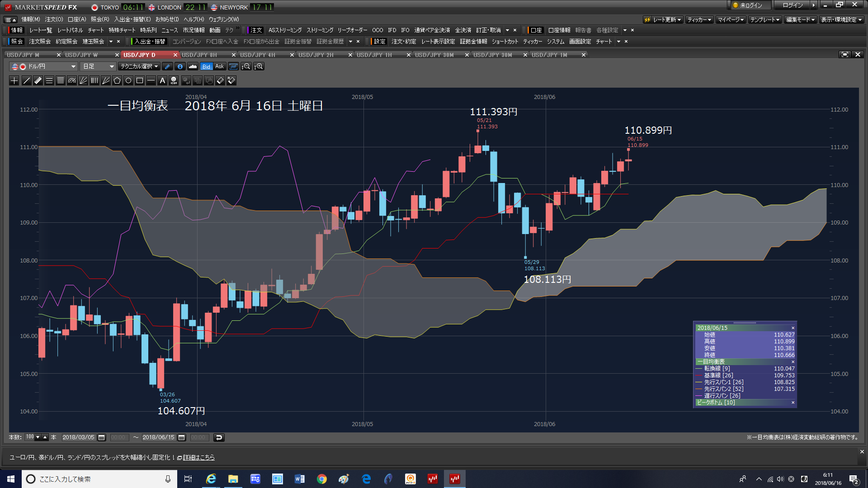
Task: Close the ピークボトム legend section
Action: coord(793,403)
